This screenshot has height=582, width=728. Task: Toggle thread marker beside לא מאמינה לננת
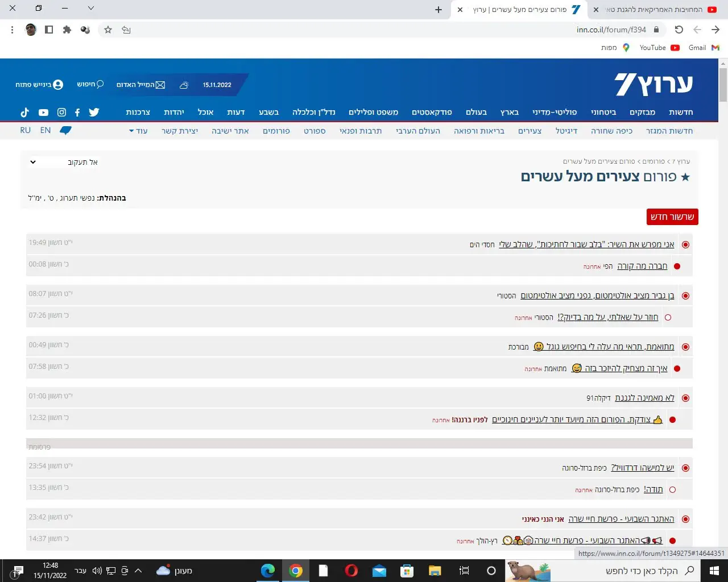685,398
